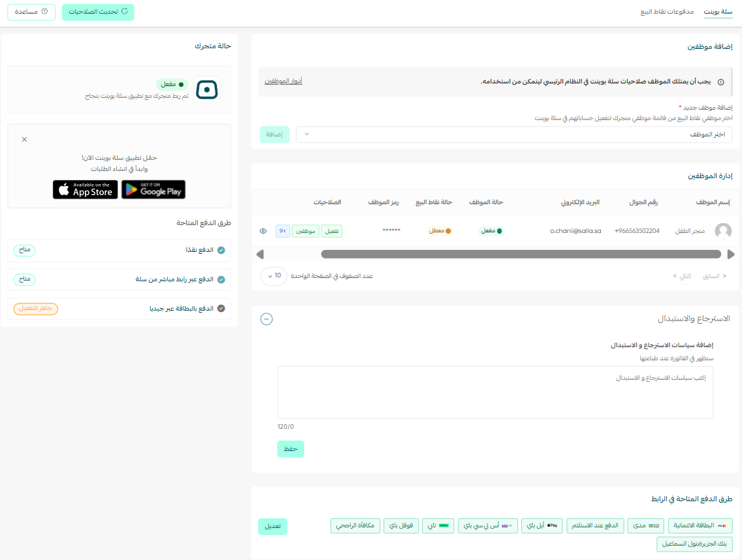Select the سلة بوينت tab

(x=718, y=11)
